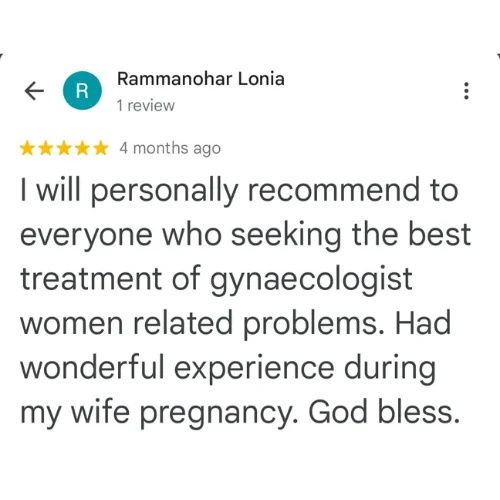This screenshot has width=500, height=500.
Task: Select the third yellow rating star
Action: (x=64, y=148)
